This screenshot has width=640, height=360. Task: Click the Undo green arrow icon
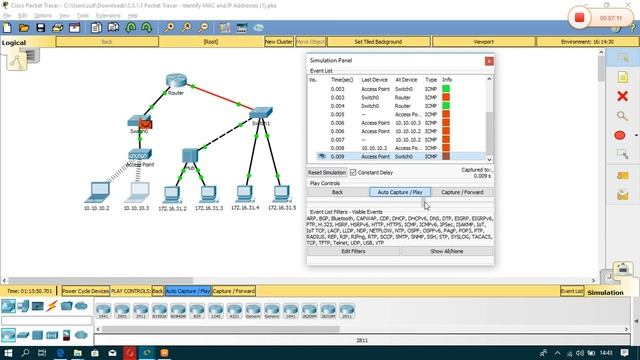pyautogui.click(x=131, y=28)
